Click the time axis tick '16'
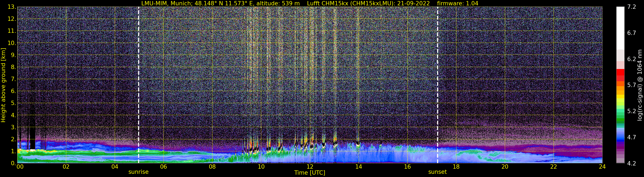The image size is (644, 177). (407, 167)
